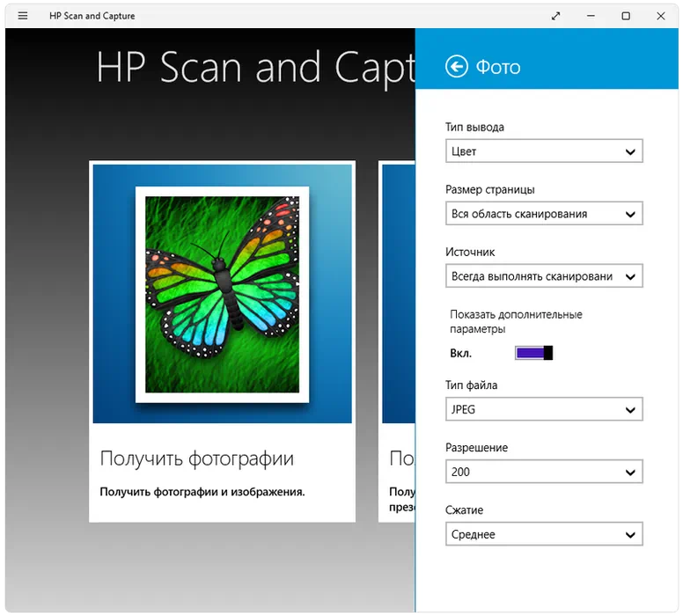Open the hamburger menu in title bar
683x616 pixels.
pos(23,16)
